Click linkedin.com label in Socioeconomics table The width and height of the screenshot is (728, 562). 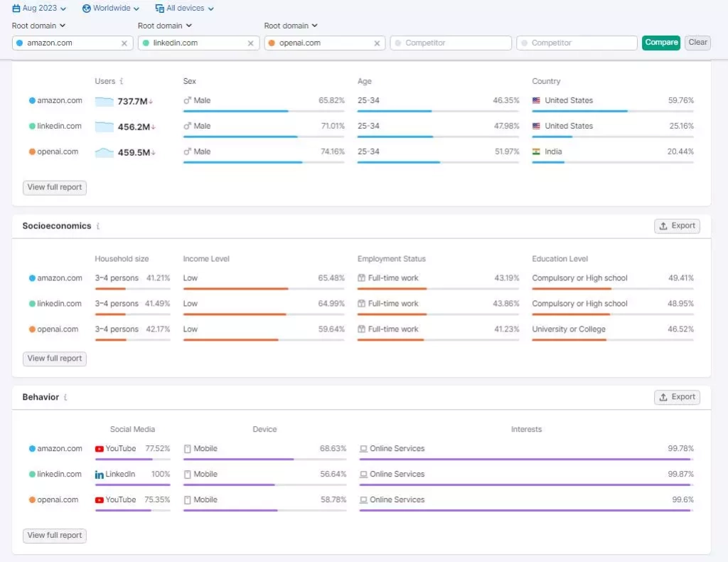(60, 303)
